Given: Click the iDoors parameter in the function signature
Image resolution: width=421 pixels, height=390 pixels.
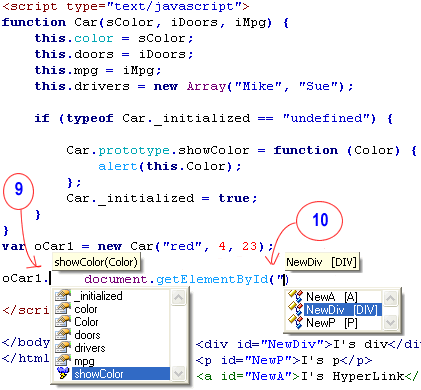Looking at the screenshot, I should point(194,22).
